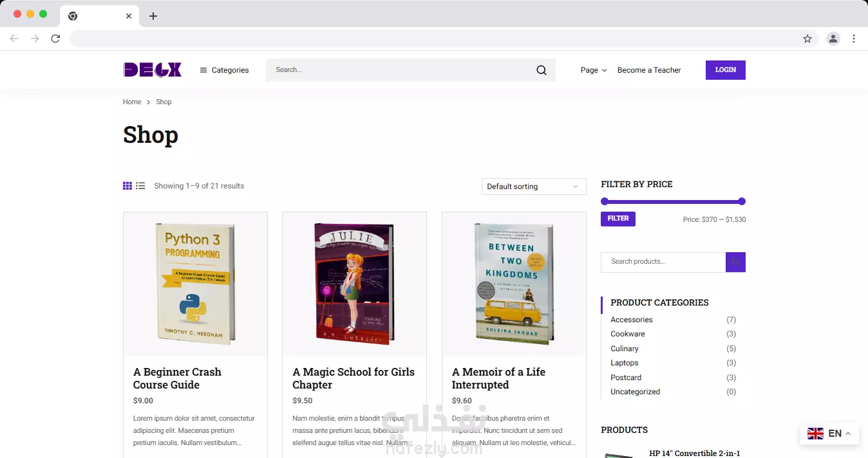Screen dimensions: 868x458
Task: Focus the Search products field
Action: coord(663,262)
